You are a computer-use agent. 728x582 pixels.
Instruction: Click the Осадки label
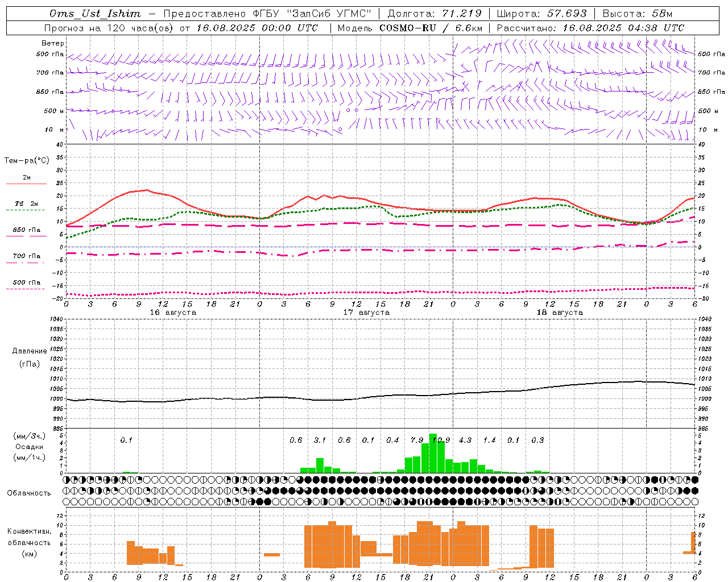tap(30, 447)
